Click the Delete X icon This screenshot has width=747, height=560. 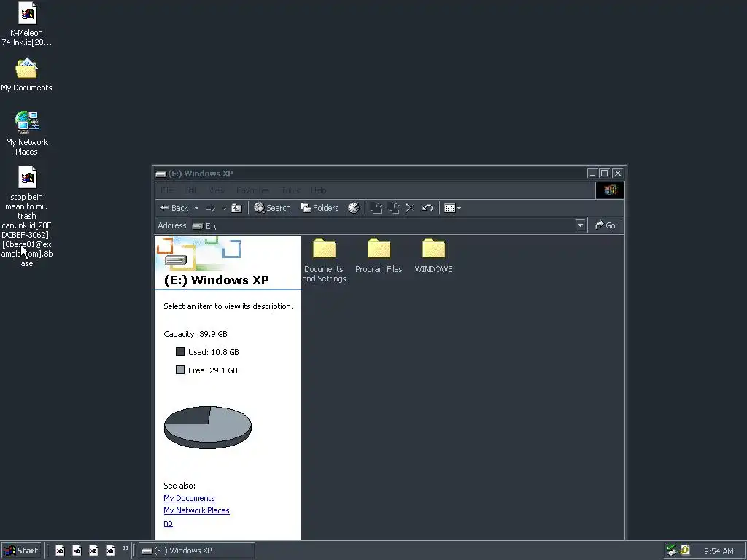(410, 208)
